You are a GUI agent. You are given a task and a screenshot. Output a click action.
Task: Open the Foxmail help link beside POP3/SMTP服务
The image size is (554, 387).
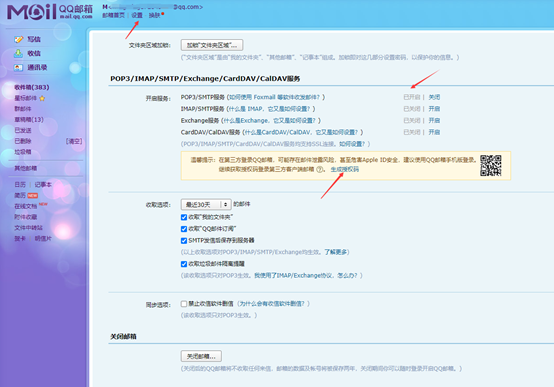pyautogui.click(x=275, y=97)
